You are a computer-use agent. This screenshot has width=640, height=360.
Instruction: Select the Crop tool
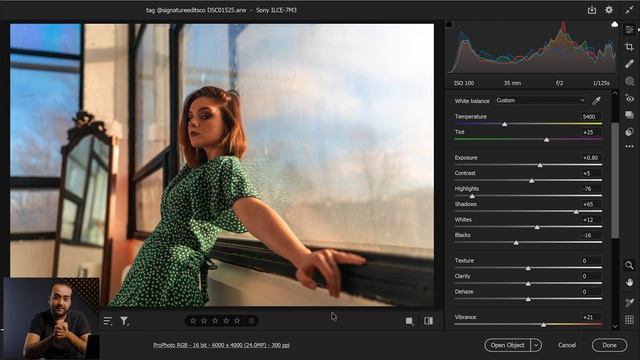[x=629, y=47]
